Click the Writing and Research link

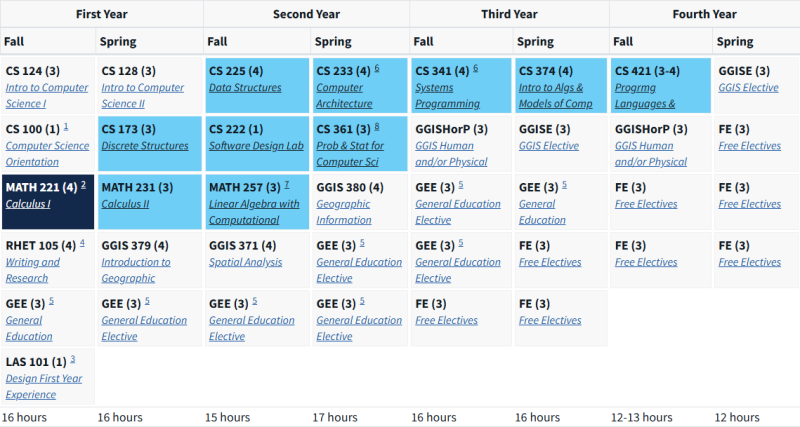pyautogui.click(x=32, y=270)
